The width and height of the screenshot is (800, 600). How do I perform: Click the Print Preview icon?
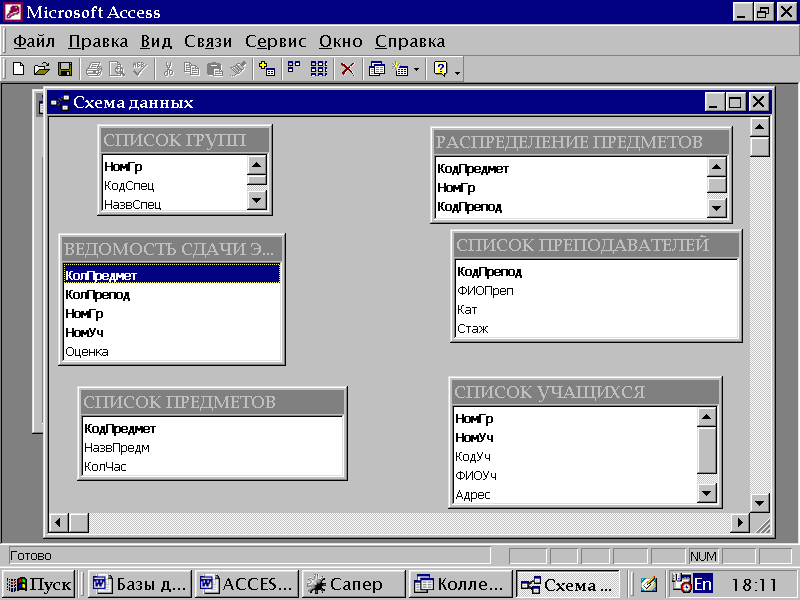pos(117,69)
